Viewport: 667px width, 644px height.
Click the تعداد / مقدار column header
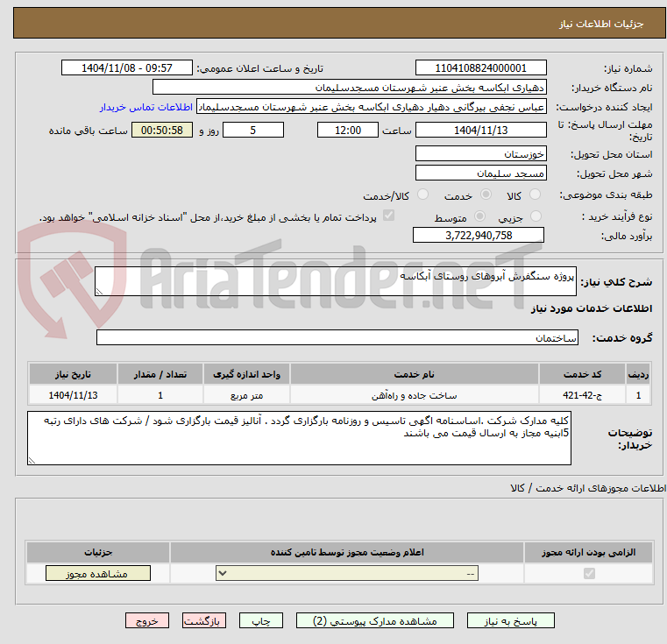click(160, 374)
